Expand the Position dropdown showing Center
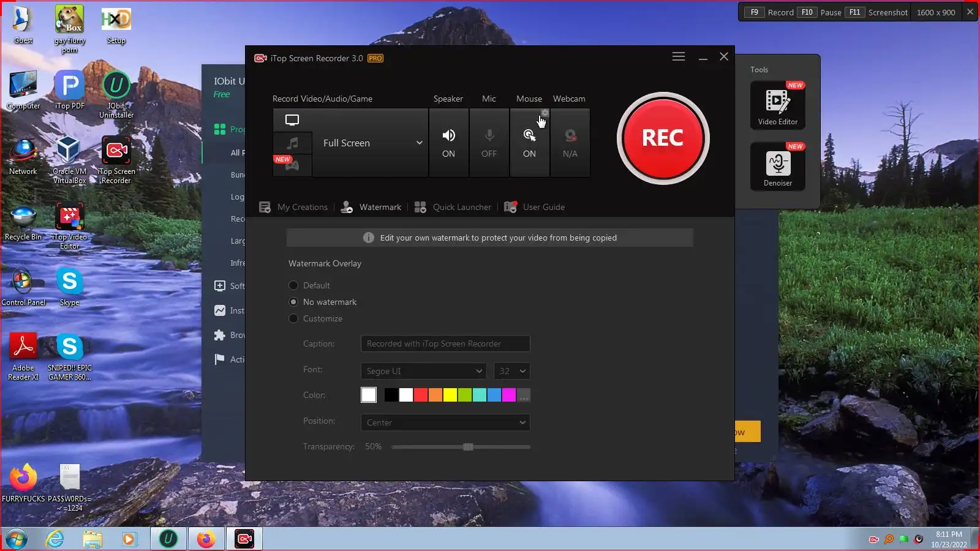980x551 pixels. [445, 422]
